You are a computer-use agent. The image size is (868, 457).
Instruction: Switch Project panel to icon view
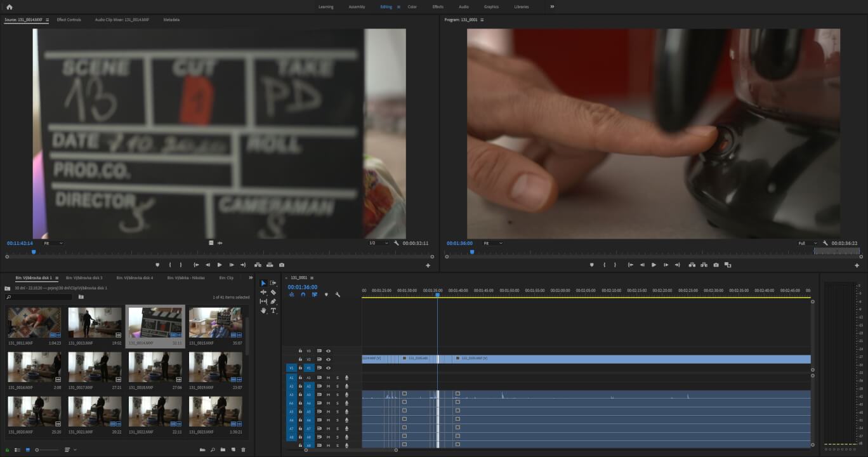[27, 450]
